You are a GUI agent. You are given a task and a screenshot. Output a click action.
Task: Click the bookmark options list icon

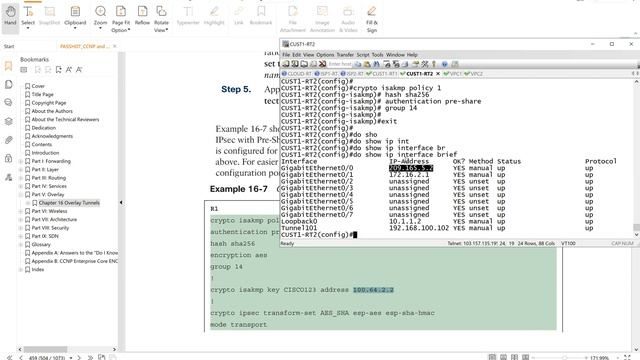pos(24,70)
